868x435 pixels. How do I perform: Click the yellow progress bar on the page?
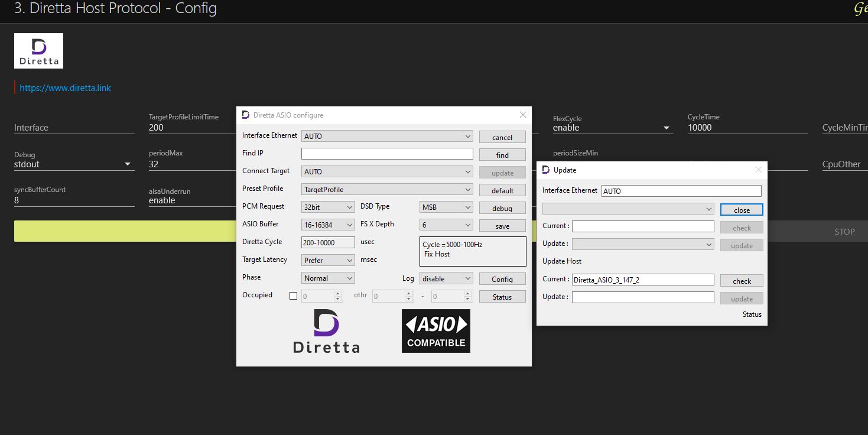coord(125,231)
